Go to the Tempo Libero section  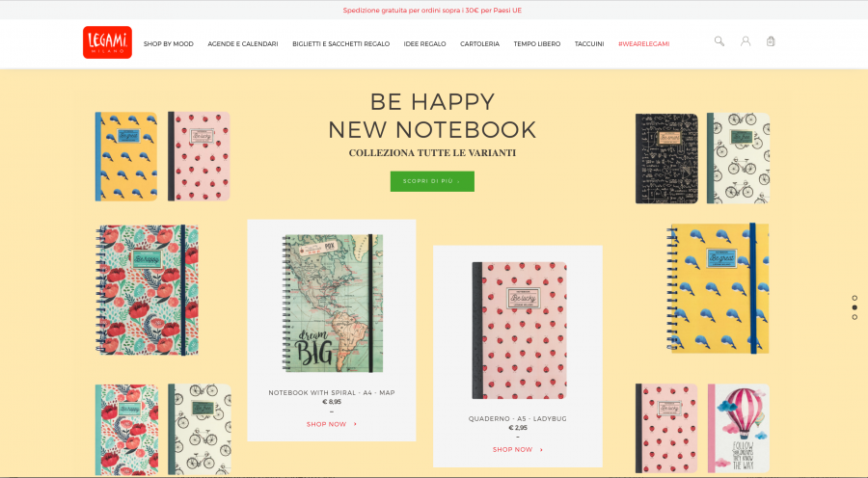(x=537, y=43)
